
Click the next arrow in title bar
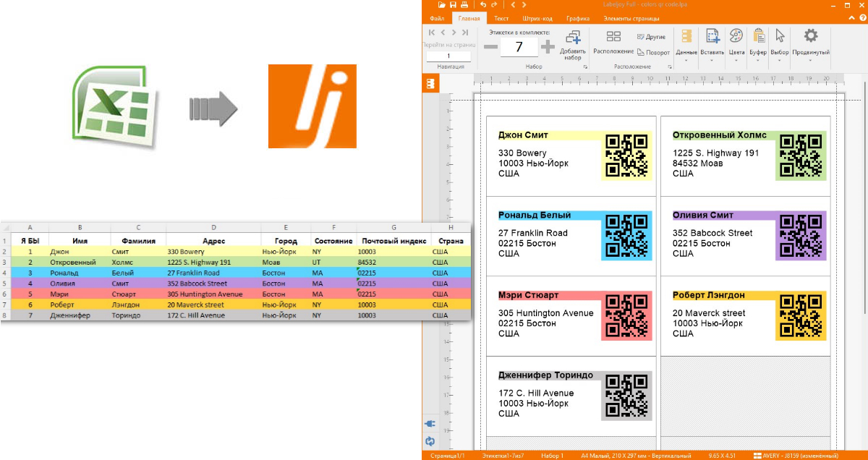(x=523, y=5)
